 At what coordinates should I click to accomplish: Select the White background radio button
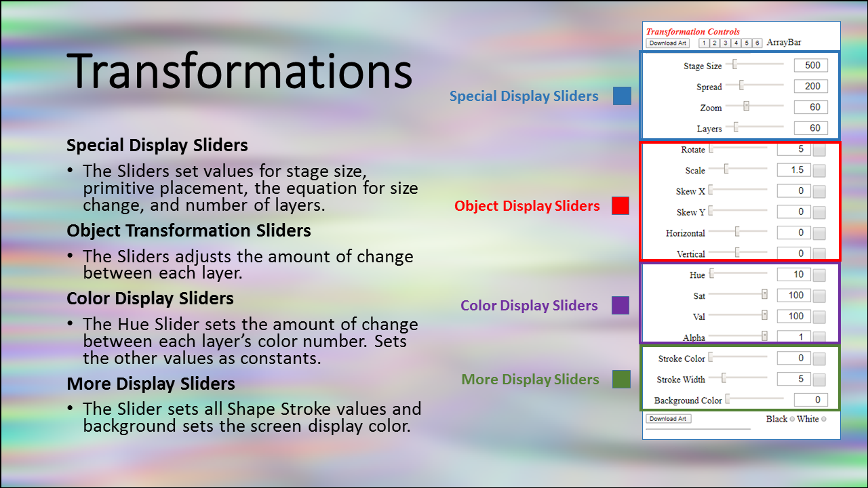click(824, 419)
